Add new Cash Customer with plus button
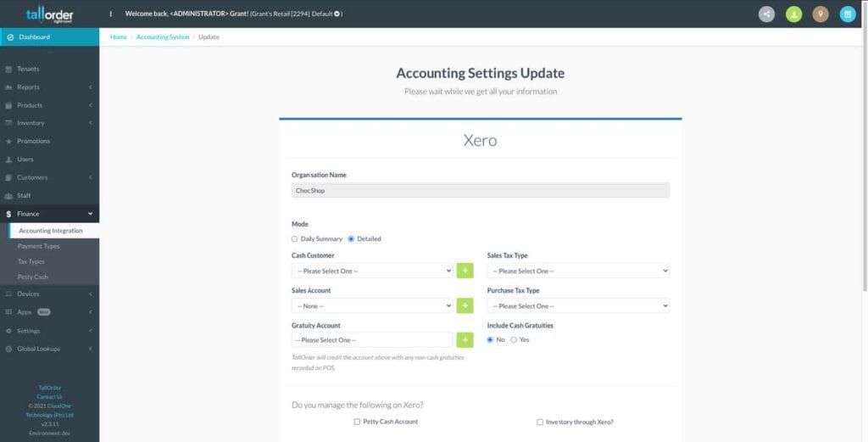The width and height of the screenshot is (868, 442). [465, 271]
